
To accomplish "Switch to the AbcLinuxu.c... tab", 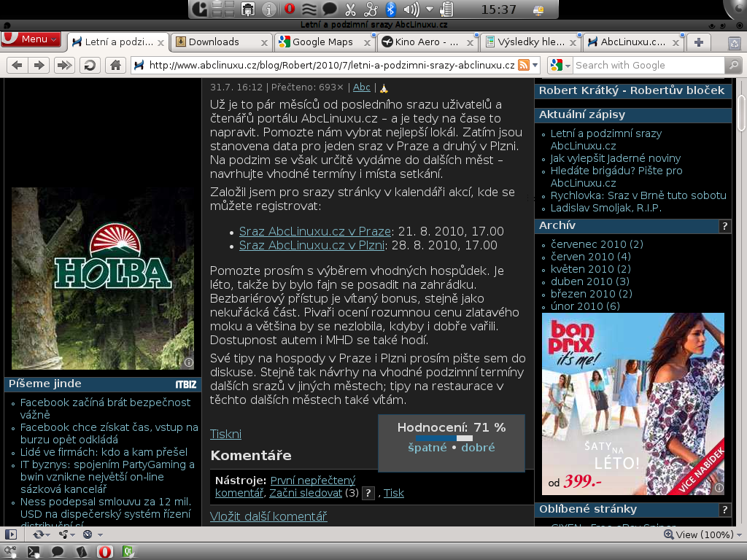I will (x=634, y=42).
